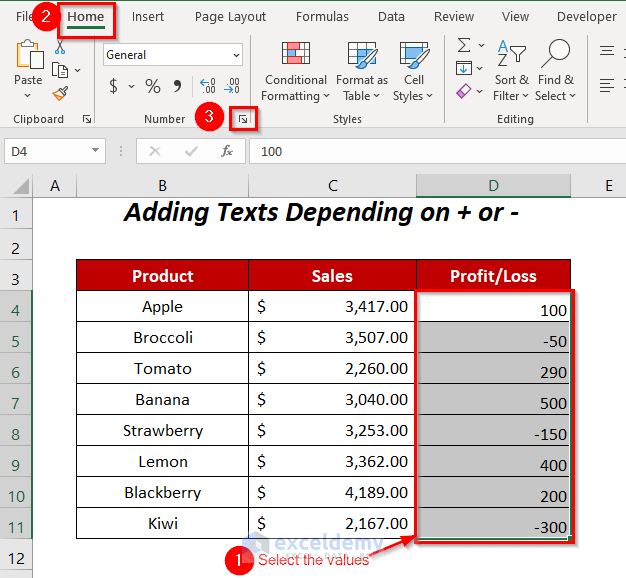Switch to the Insert ribbon tab
Screen dimensions: 626x578
(x=148, y=17)
